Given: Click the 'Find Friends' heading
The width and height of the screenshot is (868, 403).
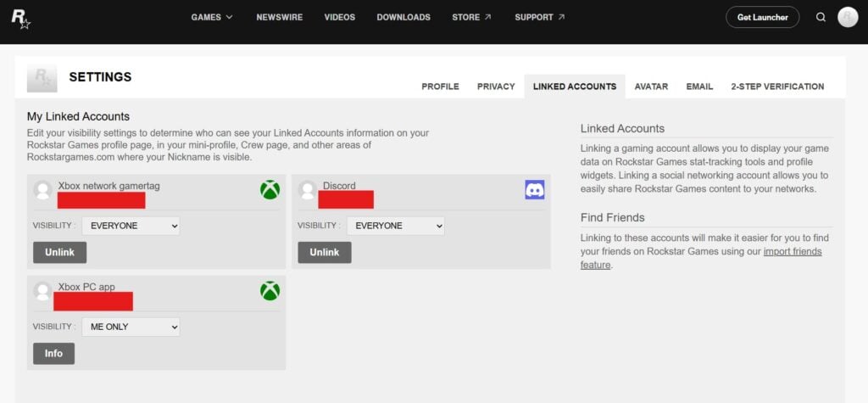Looking at the screenshot, I should pyautogui.click(x=613, y=217).
